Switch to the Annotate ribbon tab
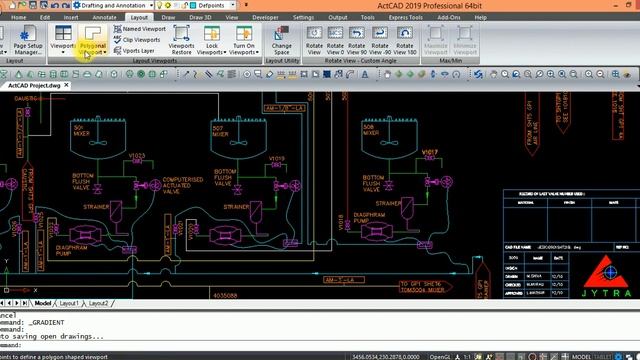The image size is (640, 360). pos(104,17)
